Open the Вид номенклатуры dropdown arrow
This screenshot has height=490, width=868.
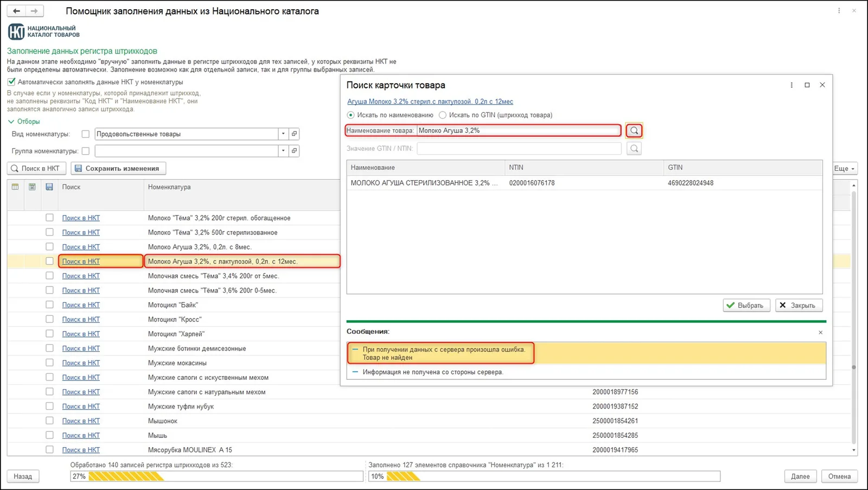pos(283,133)
